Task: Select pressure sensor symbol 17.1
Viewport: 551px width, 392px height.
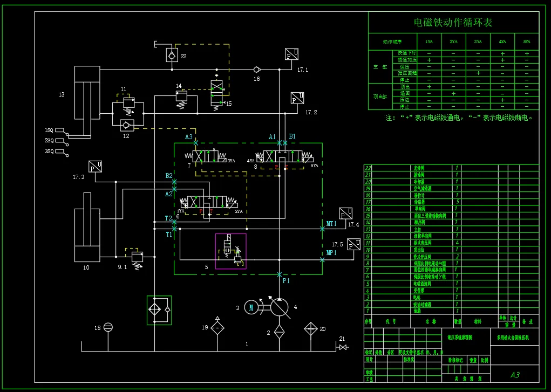Action: coord(292,55)
